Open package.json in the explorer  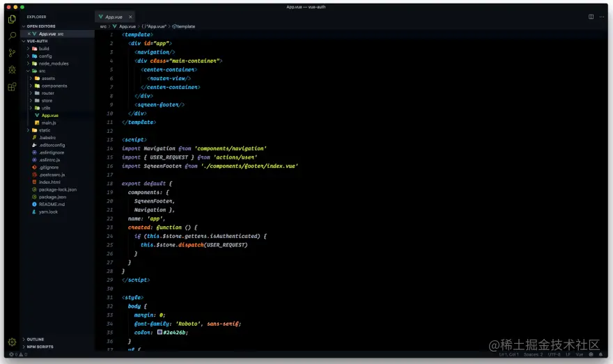pyautogui.click(x=52, y=197)
